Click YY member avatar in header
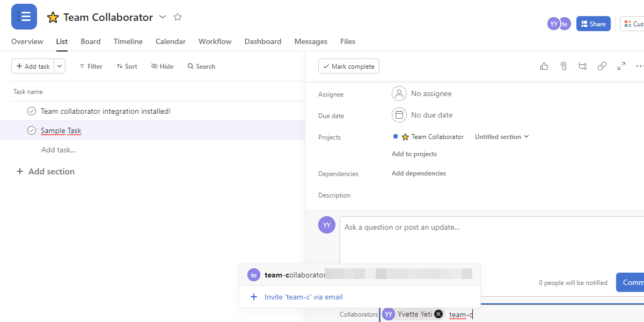 point(553,24)
